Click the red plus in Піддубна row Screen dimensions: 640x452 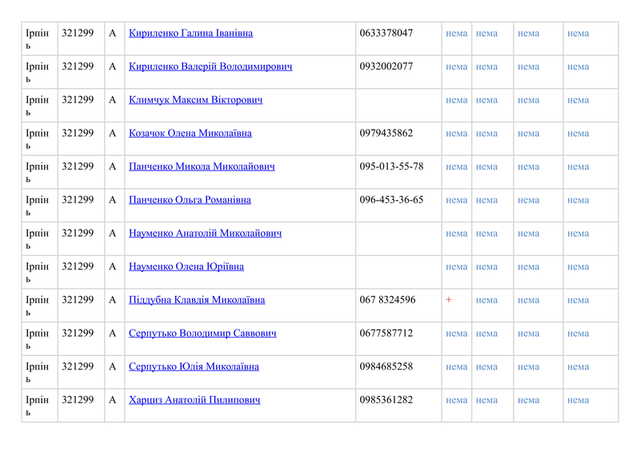pyautogui.click(x=449, y=300)
